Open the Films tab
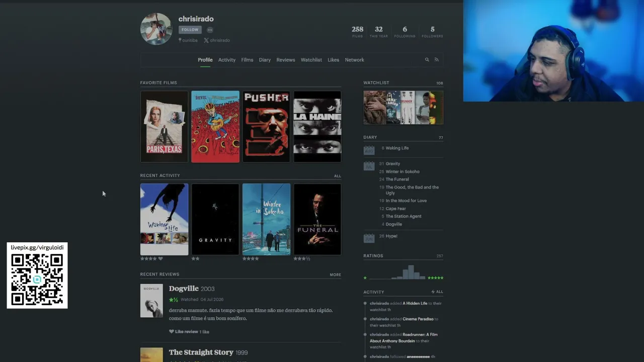Screen dimensions: 644x362 [247, 60]
